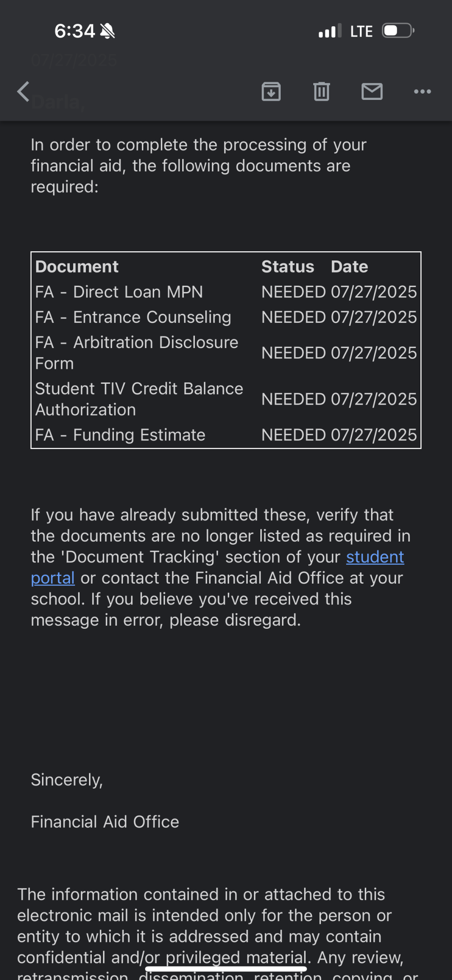The image size is (452, 980).
Task: Tap the silent mode bell icon
Action: [x=108, y=31]
